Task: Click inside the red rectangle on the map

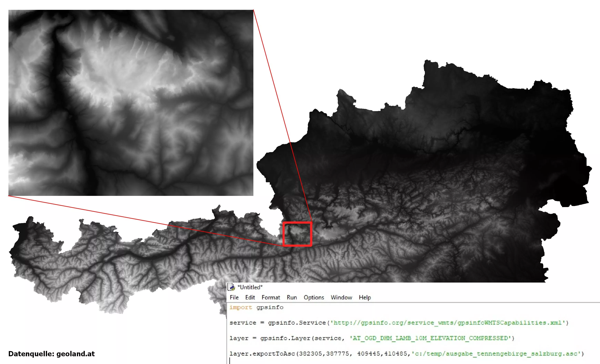Action: point(297,234)
